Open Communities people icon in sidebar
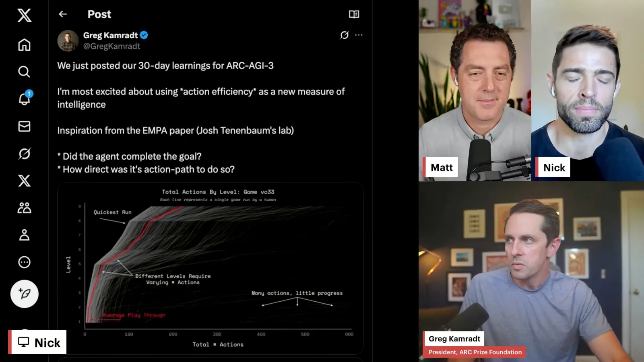The image size is (644, 362). click(x=24, y=208)
